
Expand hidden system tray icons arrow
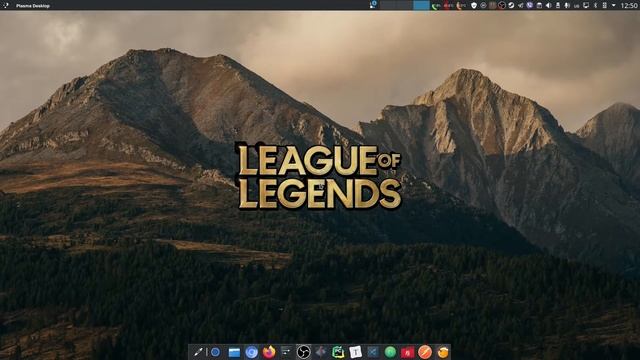[613, 5]
